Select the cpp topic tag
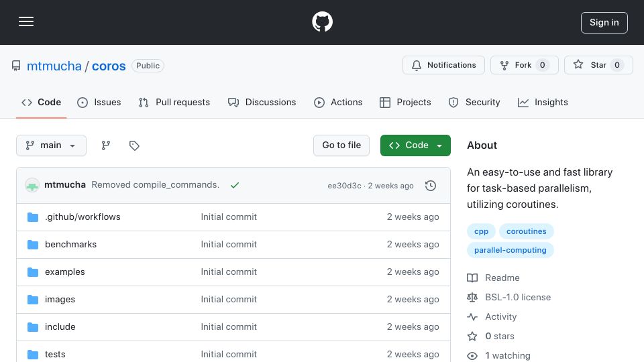 click(482, 231)
